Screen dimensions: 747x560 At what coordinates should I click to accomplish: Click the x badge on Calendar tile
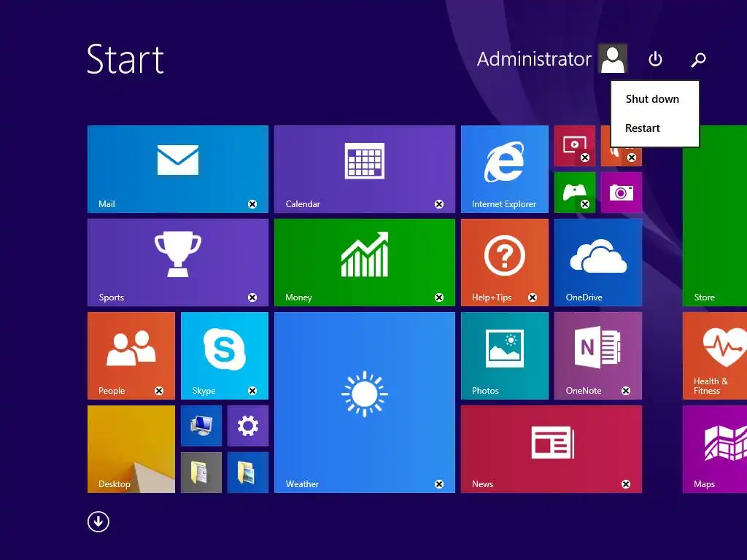click(439, 204)
